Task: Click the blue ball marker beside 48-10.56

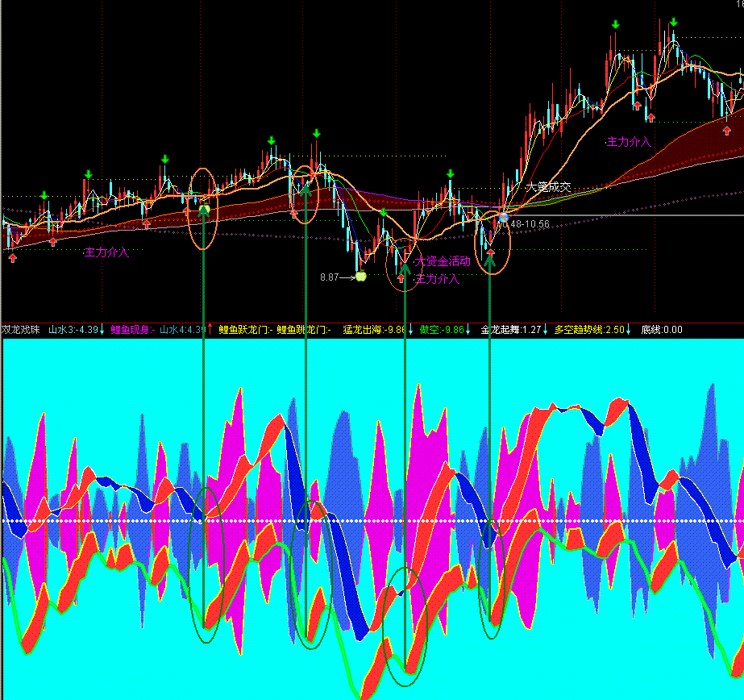Action: [503, 219]
